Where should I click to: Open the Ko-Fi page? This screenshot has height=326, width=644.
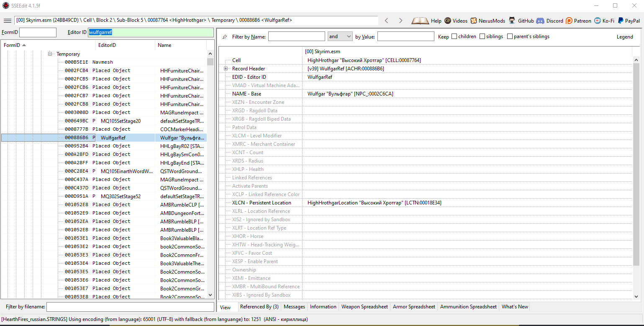coord(604,21)
